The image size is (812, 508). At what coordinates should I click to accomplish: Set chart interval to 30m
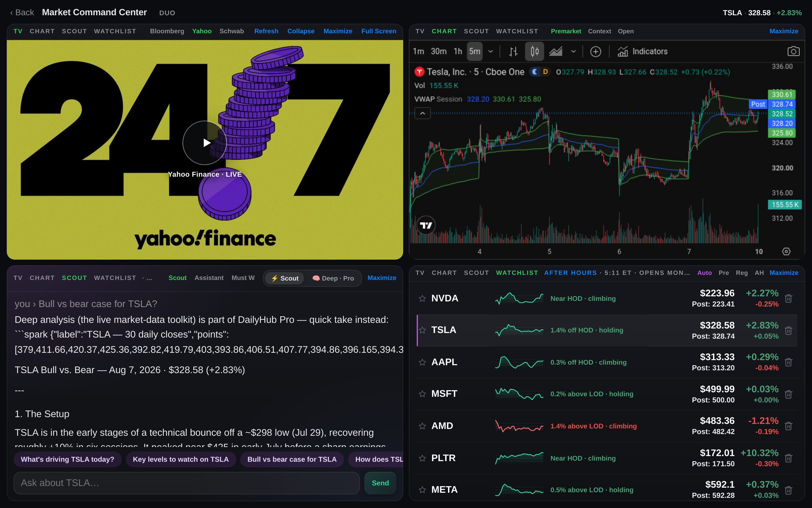[438, 51]
